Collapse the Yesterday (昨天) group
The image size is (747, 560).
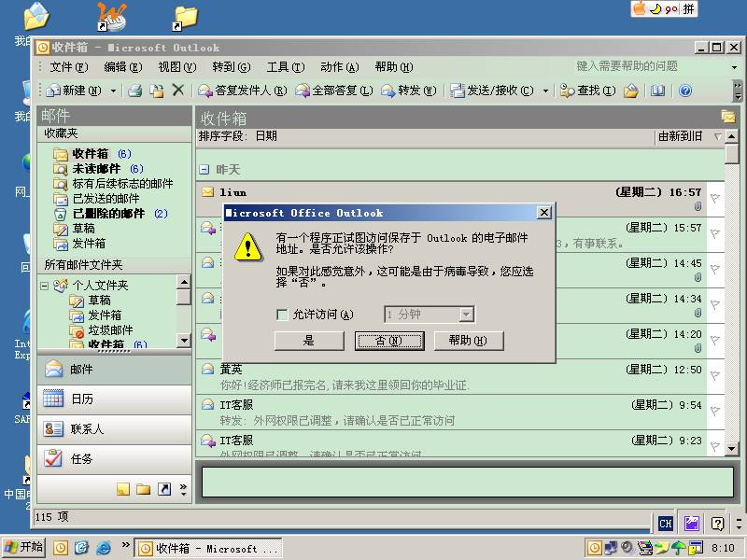[x=204, y=170]
